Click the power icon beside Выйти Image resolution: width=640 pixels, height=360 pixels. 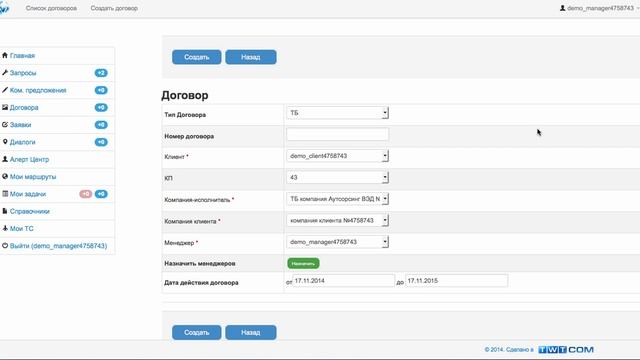coord(5,246)
